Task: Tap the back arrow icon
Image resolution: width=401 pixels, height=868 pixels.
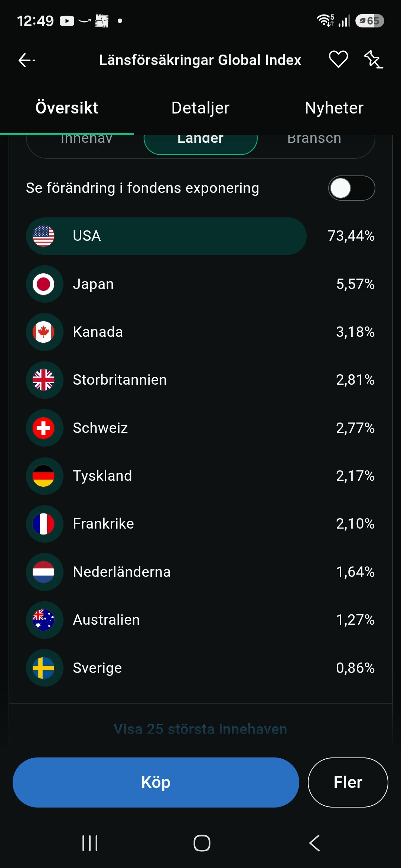Action: 26,60
